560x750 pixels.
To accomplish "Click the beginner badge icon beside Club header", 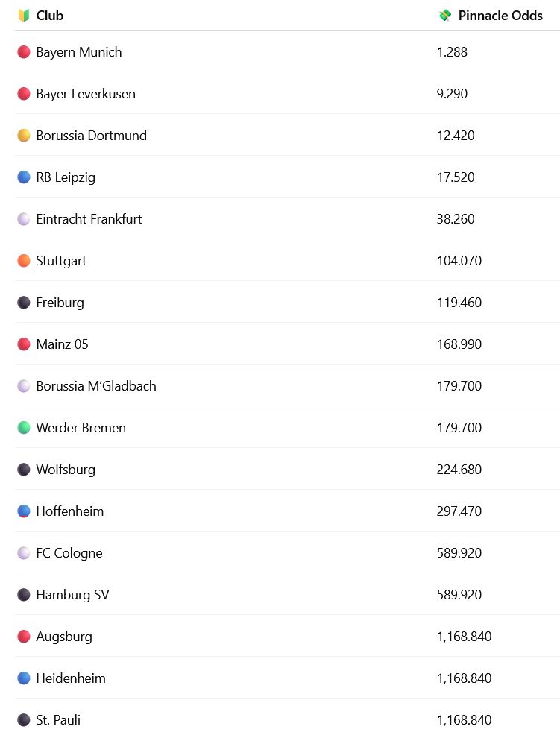I will coord(23,16).
